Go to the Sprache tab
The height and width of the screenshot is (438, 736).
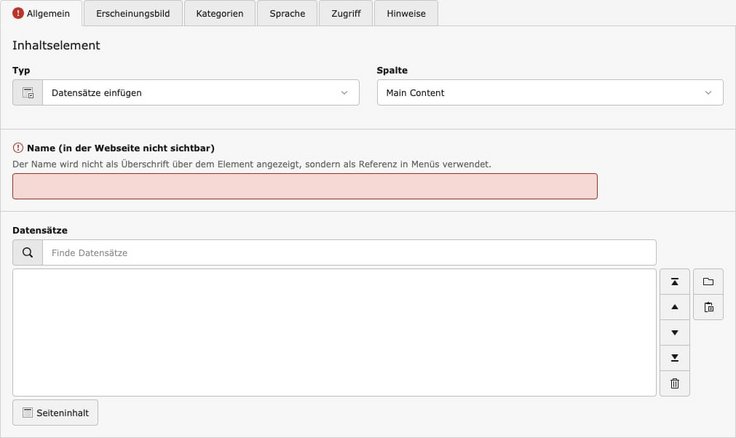coord(287,14)
